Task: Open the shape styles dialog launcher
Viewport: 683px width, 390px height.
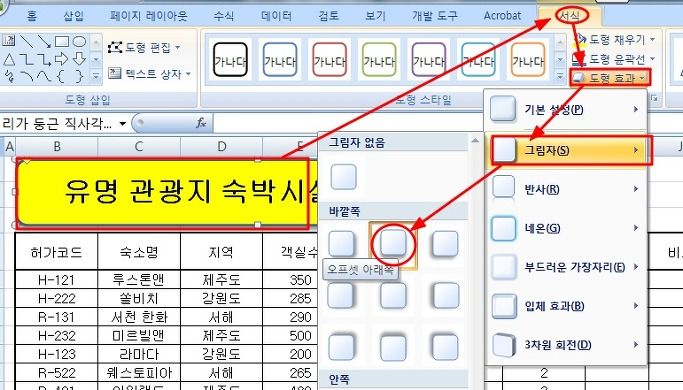Action: (x=654, y=99)
